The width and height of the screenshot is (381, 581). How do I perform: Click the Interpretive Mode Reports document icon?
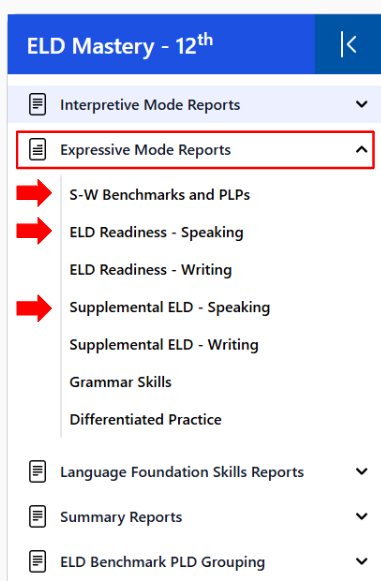click(x=37, y=104)
